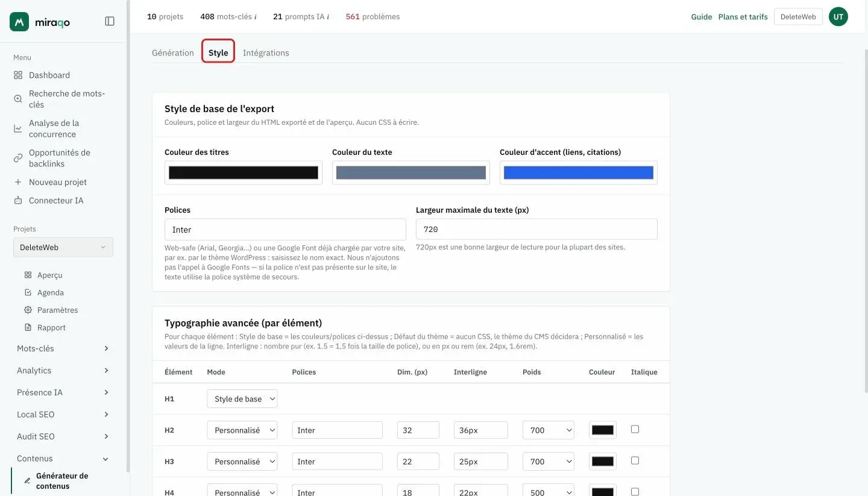
Task: Switch to the Génération tab
Action: [x=173, y=53]
